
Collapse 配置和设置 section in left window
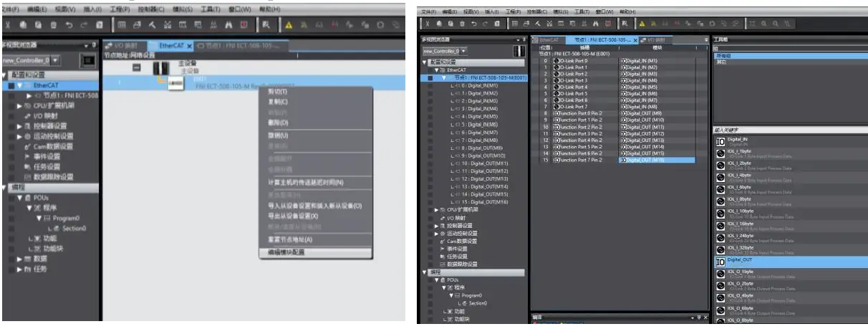[x=5, y=75]
